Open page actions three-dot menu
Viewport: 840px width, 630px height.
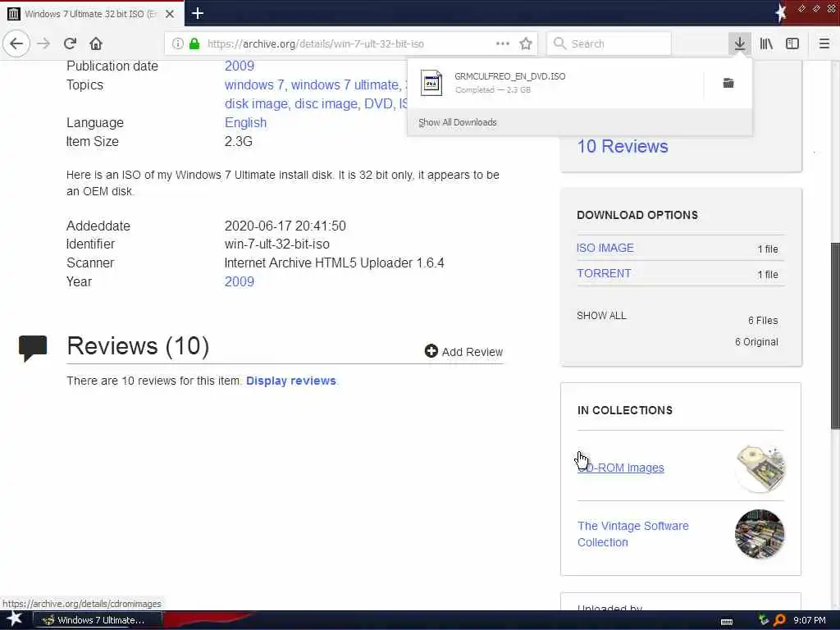pyautogui.click(x=503, y=43)
